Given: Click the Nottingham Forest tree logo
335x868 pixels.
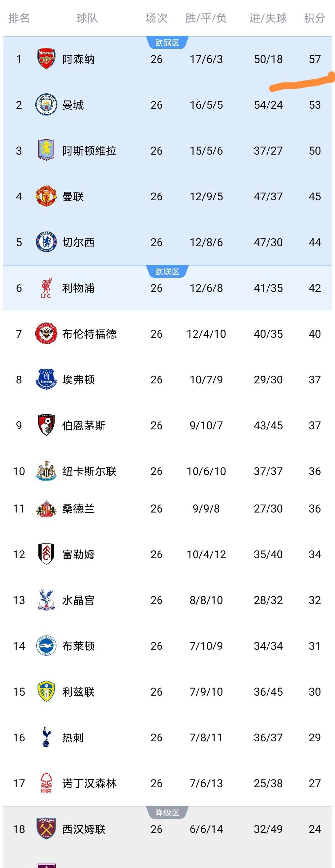Looking at the screenshot, I should 46,783.
